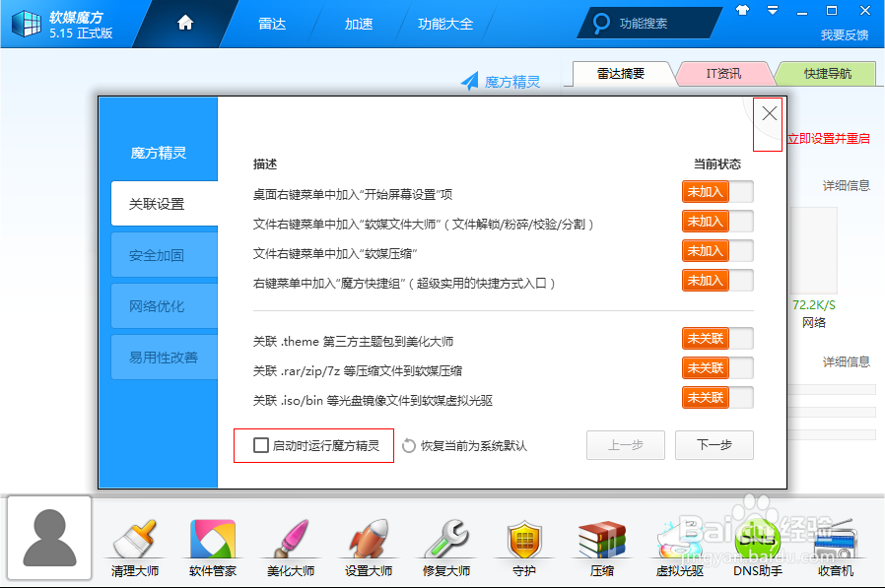Click the search magnifier icon
Image resolution: width=885 pixels, height=588 pixels.
point(600,23)
